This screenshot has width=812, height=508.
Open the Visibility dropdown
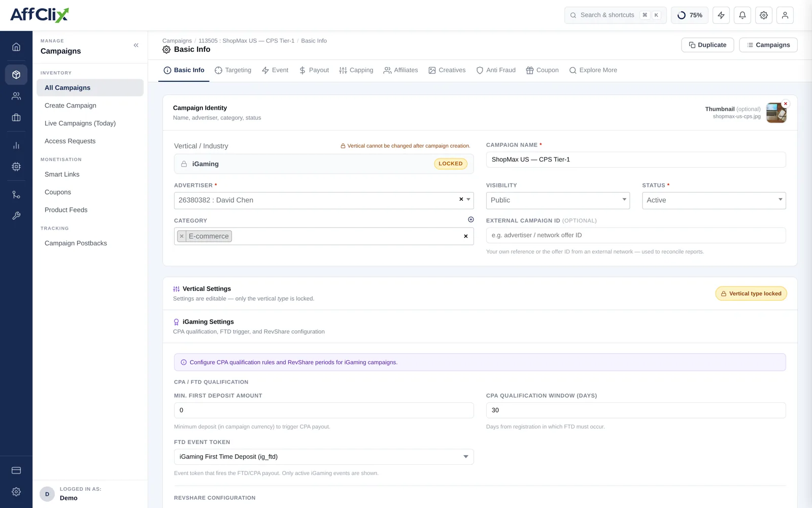click(558, 200)
